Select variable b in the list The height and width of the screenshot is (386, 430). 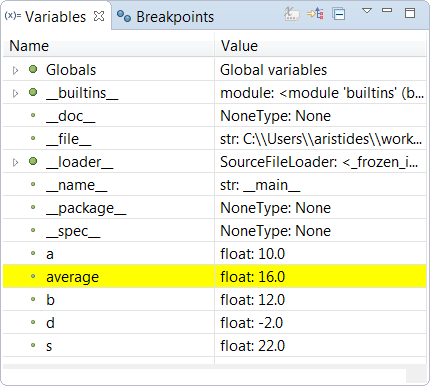(215, 300)
